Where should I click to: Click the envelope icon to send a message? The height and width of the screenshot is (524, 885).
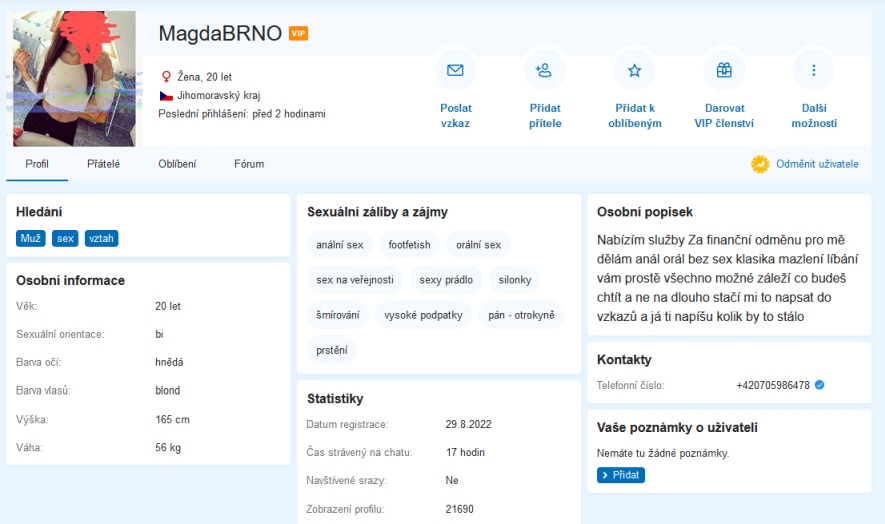click(x=455, y=70)
